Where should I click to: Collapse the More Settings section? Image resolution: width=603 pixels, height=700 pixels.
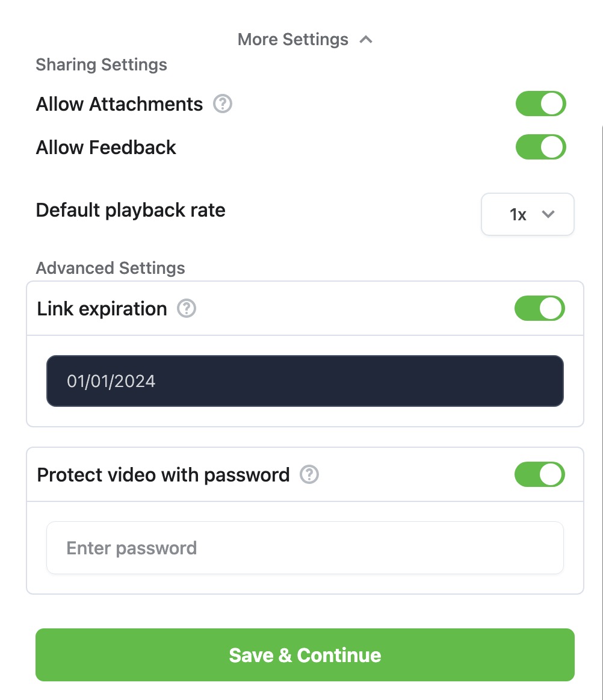point(305,40)
